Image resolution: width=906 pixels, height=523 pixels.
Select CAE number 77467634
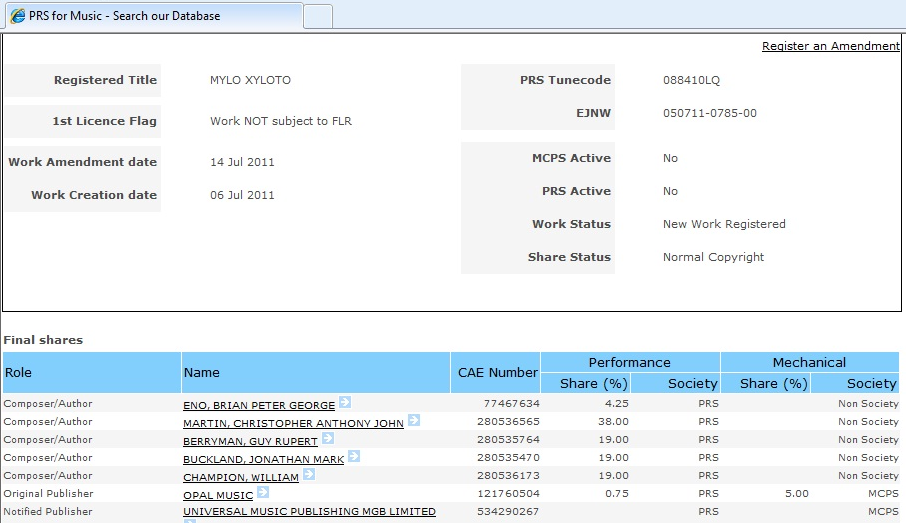point(511,403)
